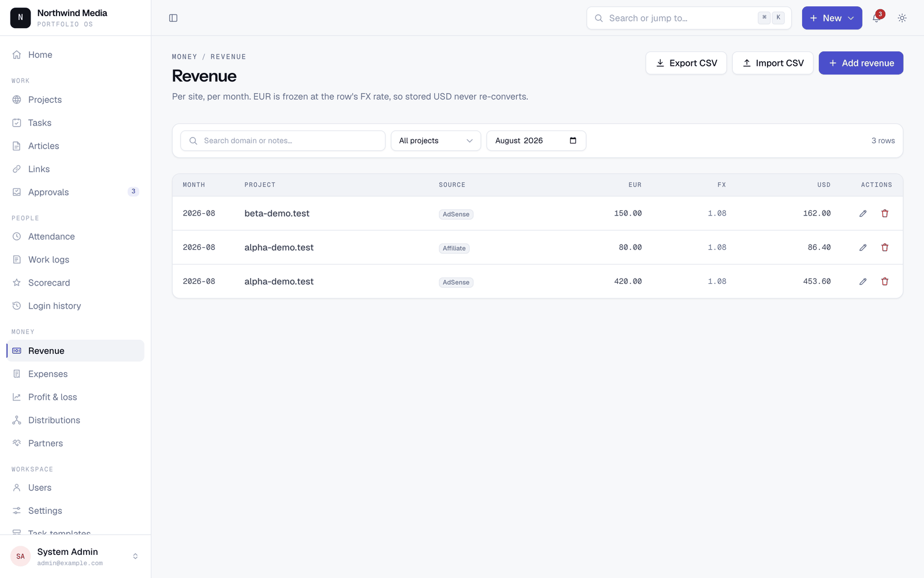Open Settings in sidebar
Image resolution: width=924 pixels, height=578 pixels.
[x=75, y=511]
